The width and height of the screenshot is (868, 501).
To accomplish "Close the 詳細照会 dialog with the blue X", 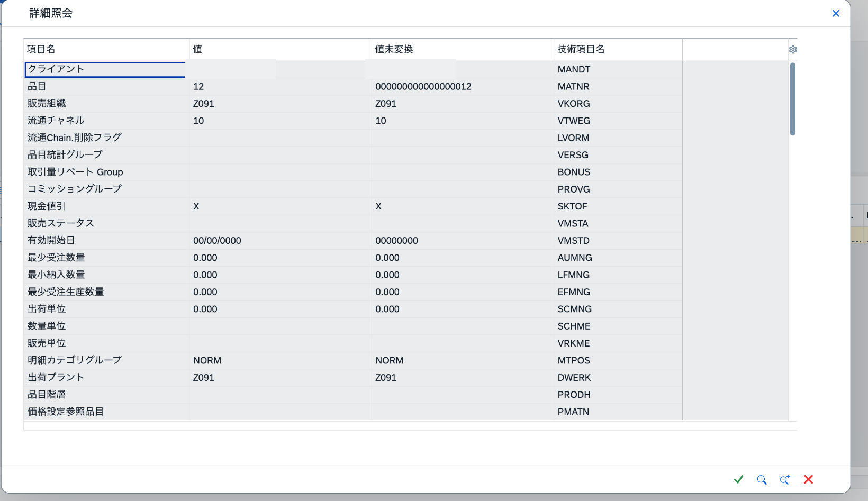I will coord(836,13).
